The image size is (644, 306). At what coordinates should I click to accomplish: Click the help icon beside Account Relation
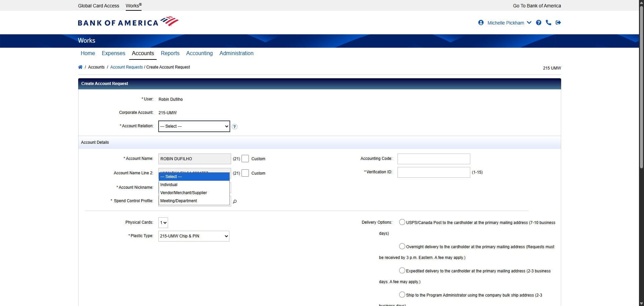pos(234,127)
